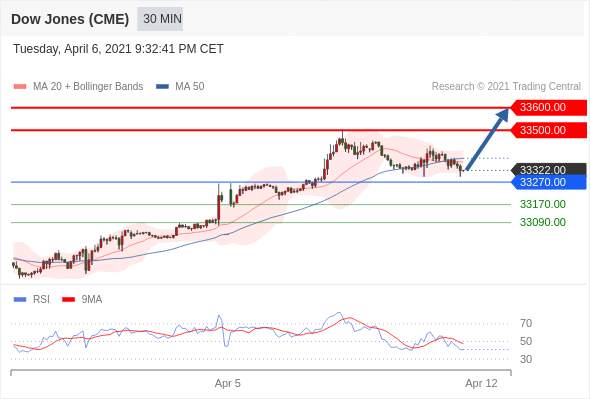Click the 33090.00 support level label
This screenshot has height=400, width=590.
click(x=543, y=222)
